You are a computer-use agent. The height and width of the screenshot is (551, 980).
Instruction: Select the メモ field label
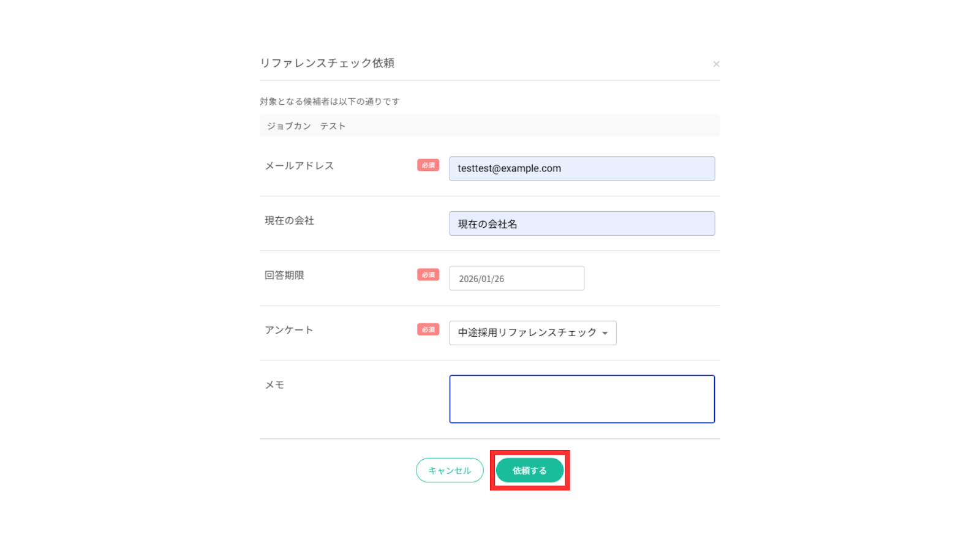274,385
